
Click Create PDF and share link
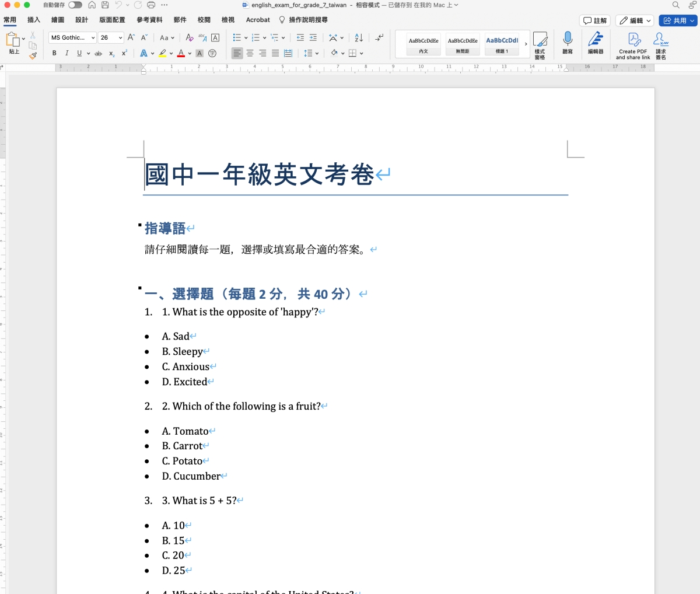pyautogui.click(x=633, y=46)
